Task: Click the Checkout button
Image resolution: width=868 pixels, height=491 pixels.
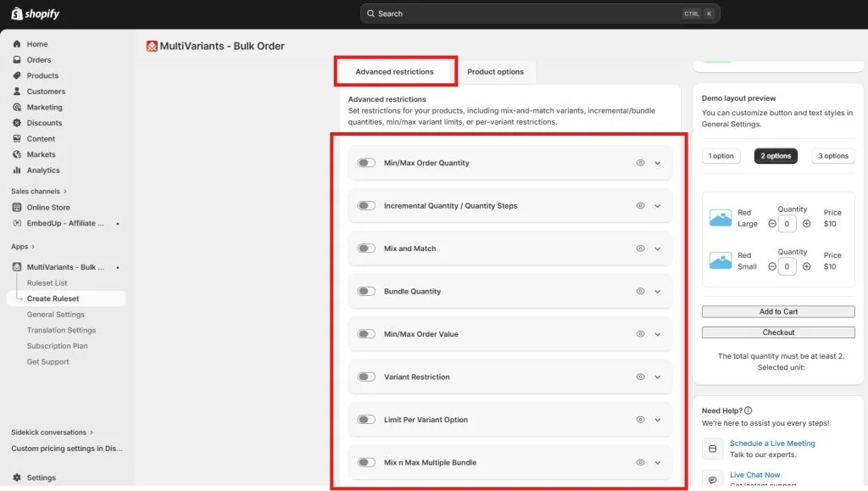Action: pyautogui.click(x=778, y=332)
